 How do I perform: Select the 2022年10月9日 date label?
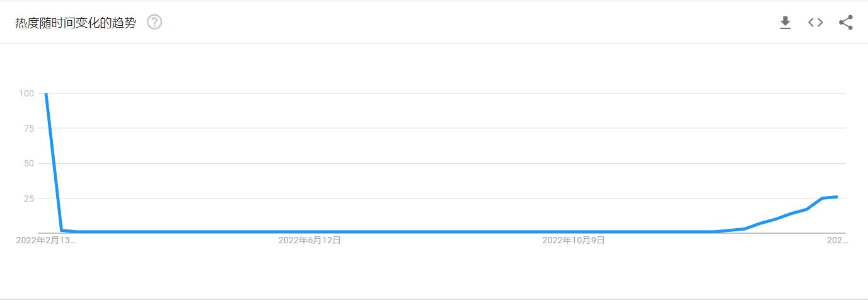pyautogui.click(x=574, y=240)
